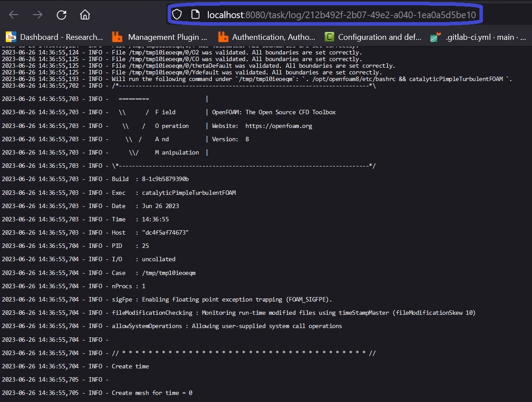
Task: Go back to the previous page
Action: click(14, 15)
